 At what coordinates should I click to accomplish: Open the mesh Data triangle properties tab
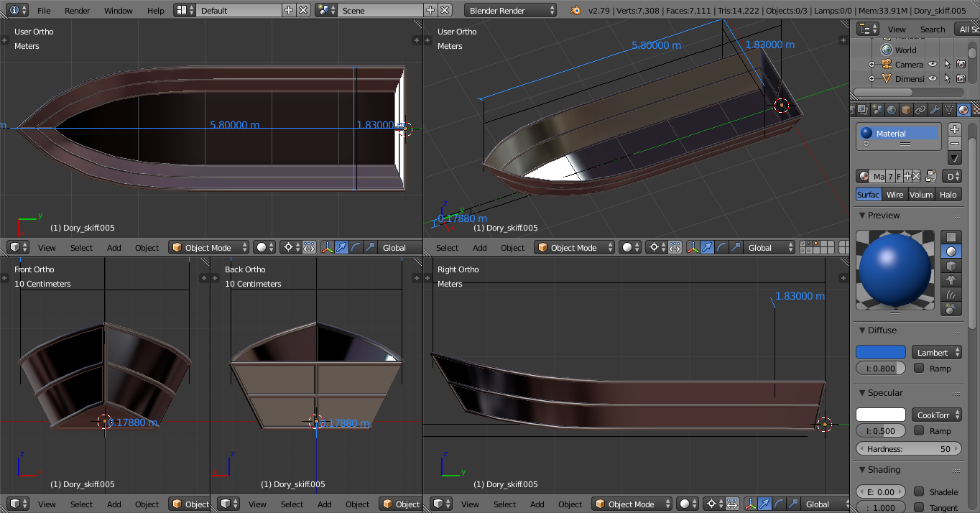click(x=949, y=110)
